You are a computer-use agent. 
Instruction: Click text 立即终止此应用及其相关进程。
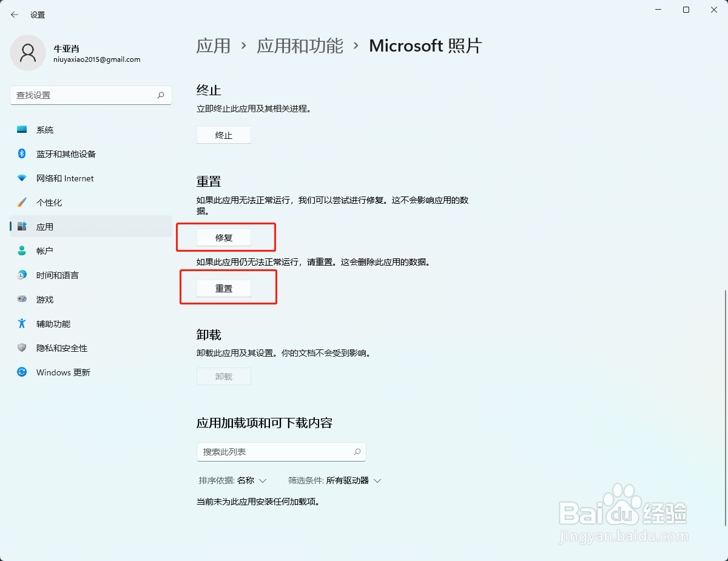tap(254, 109)
